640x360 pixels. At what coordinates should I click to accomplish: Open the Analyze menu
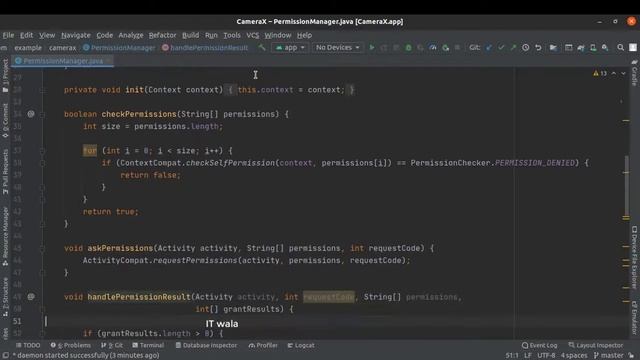(x=131, y=35)
